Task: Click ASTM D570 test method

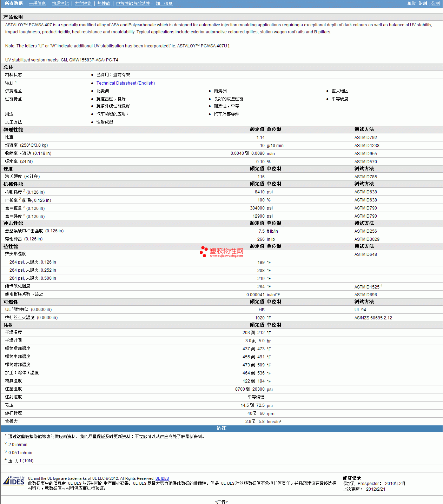Action: [365, 162]
